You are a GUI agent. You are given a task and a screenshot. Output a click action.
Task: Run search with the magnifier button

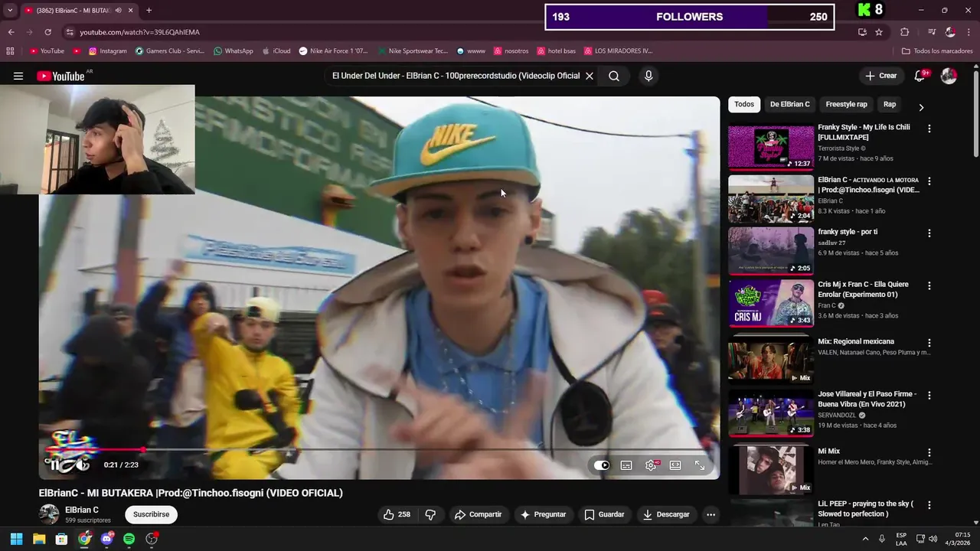(x=614, y=76)
